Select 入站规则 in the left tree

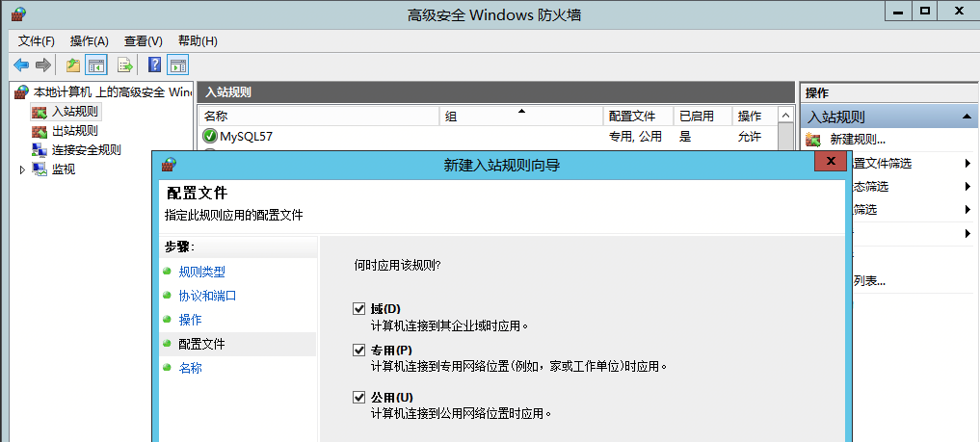75,113
